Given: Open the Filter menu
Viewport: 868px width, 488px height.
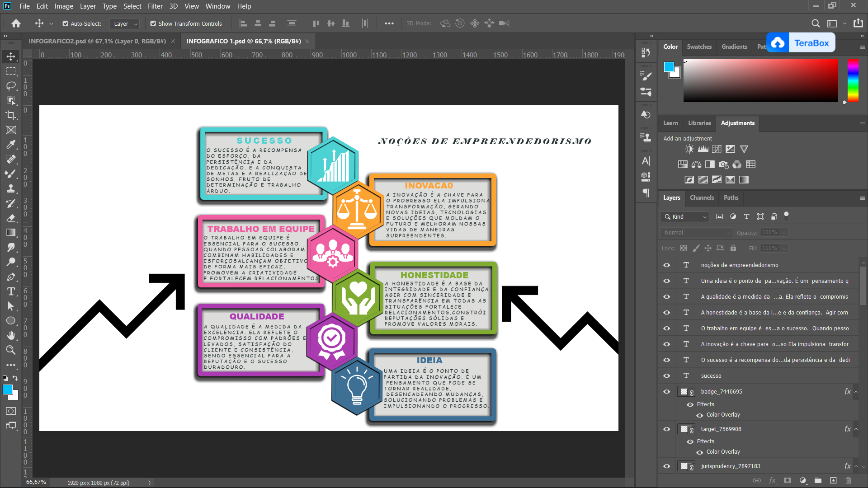Looking at the screenshot, I should click(155, 6).
